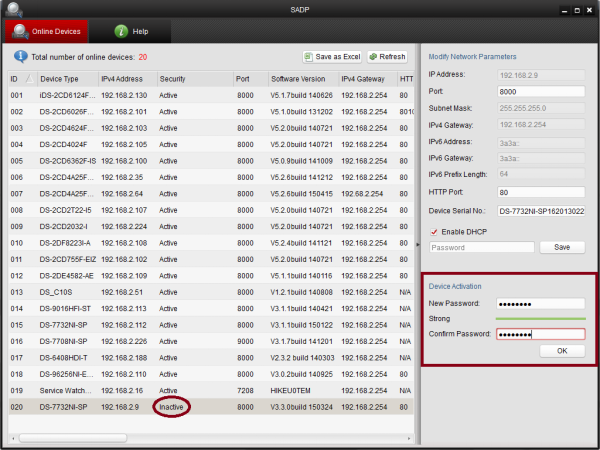Sort by the Security column header
The height and width of the screenshot is (450, 600).
pos(190,78)
